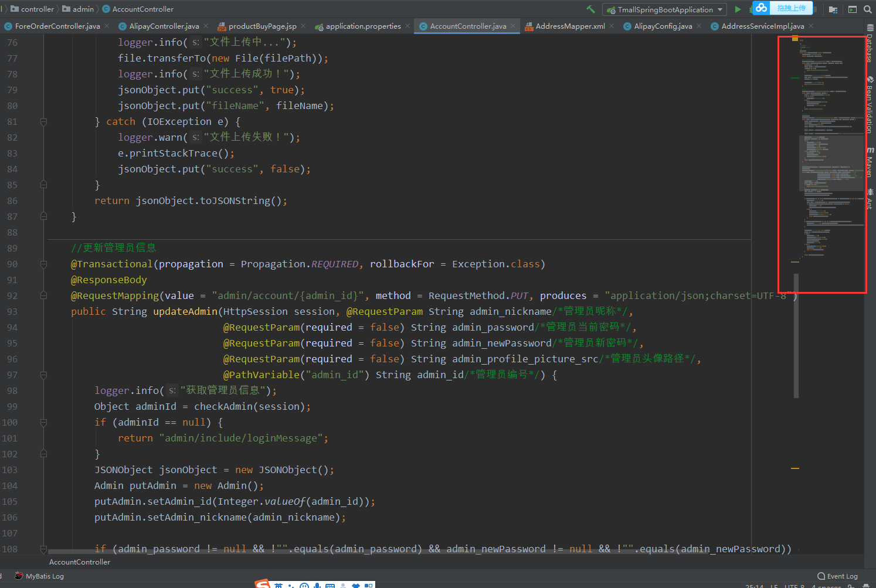Open the TmallSpringBootApplication run configuration dropdown

[x=664, y=9]
